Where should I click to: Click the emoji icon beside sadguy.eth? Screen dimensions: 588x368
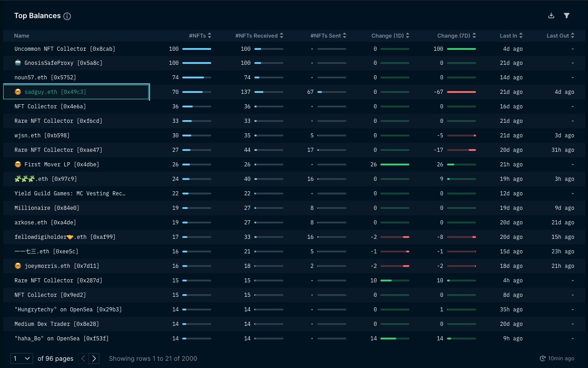(x=18, y=92)
